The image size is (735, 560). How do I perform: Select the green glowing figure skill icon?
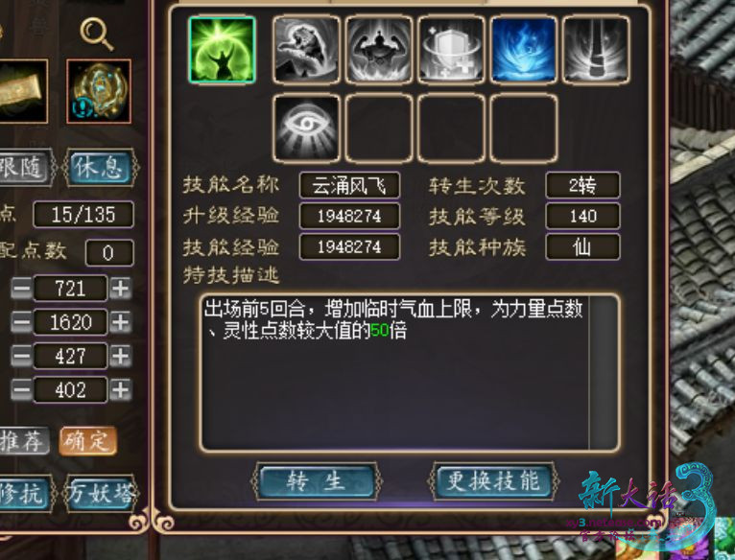coord(222,50)
